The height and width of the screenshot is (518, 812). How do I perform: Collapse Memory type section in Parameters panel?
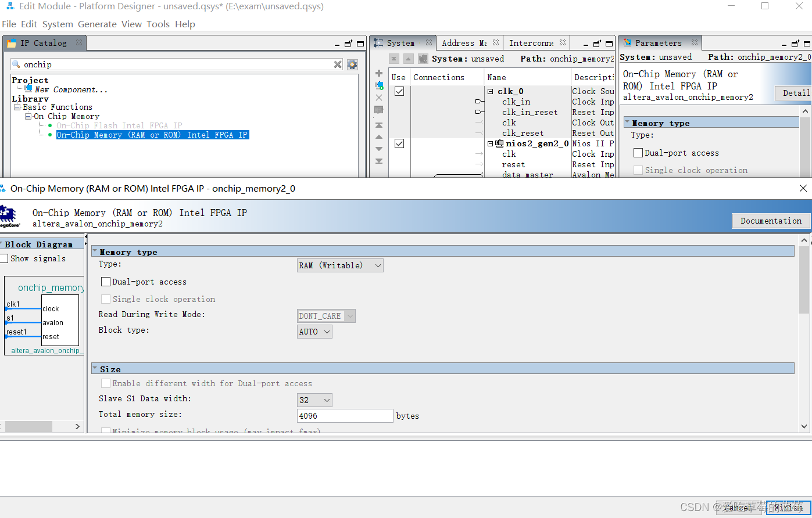point(627,123)
